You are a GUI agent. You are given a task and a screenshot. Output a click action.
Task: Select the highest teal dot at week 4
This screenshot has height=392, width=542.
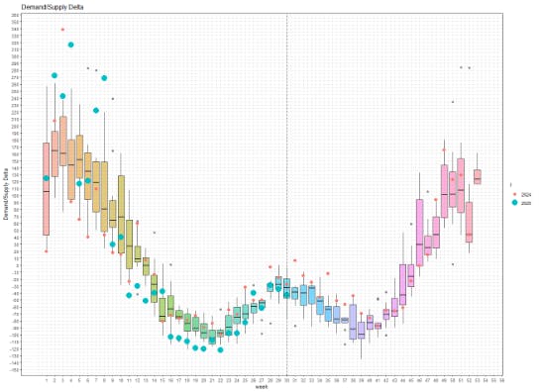tap(71, 45)
